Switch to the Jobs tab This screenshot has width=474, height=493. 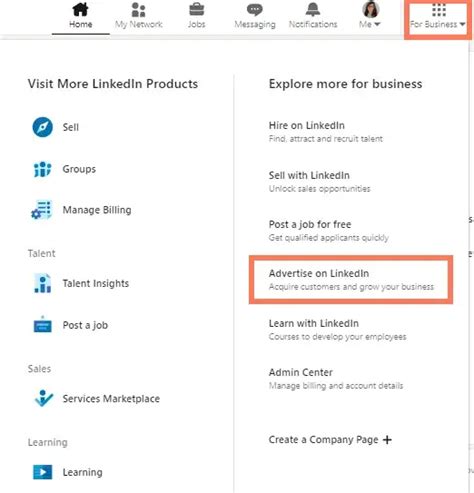pos(196,15)
